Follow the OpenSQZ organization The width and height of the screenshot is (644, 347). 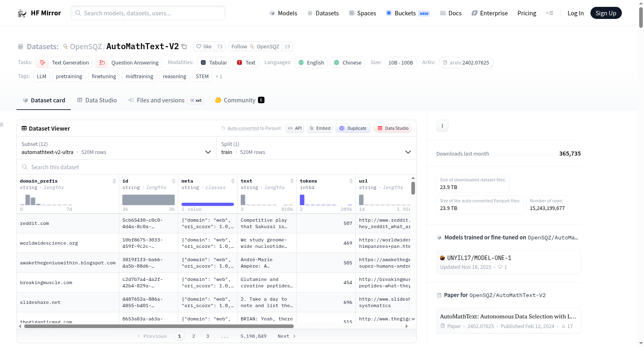(255, 46)
